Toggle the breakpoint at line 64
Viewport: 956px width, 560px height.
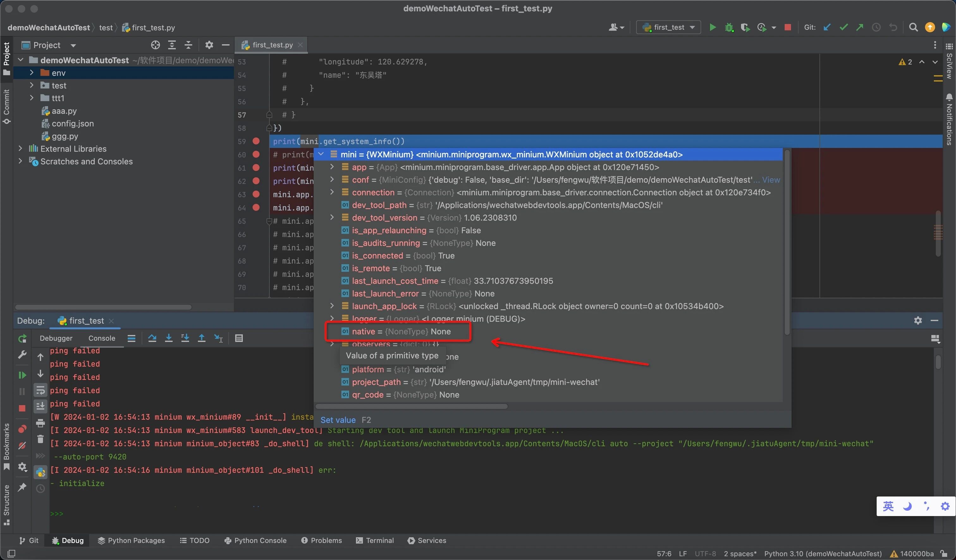point(256,207)
